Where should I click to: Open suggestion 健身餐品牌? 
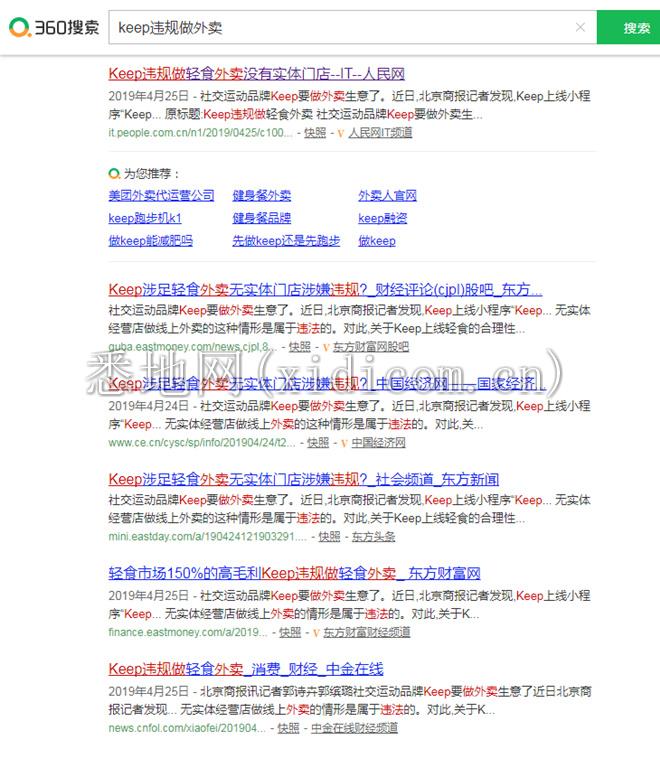(262, 218)
